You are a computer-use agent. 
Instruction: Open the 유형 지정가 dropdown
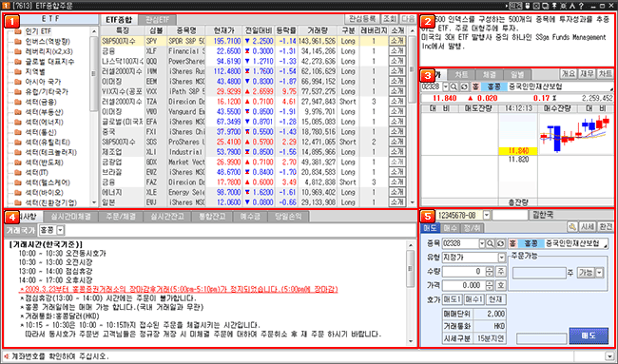click(501, 258)
